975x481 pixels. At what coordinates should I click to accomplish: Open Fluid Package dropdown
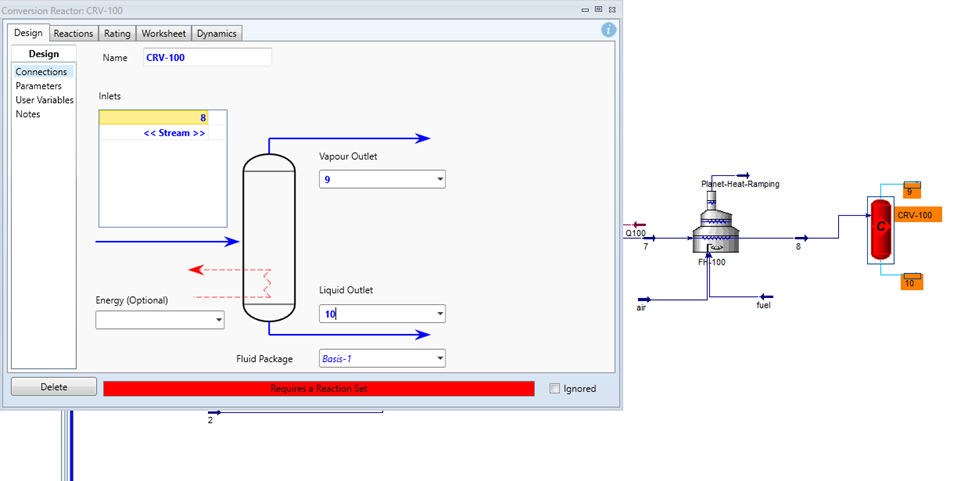pos(440,359)
